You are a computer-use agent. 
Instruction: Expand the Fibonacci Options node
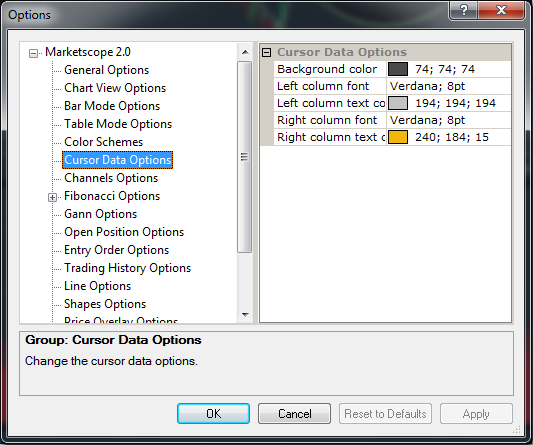point(52,198)
